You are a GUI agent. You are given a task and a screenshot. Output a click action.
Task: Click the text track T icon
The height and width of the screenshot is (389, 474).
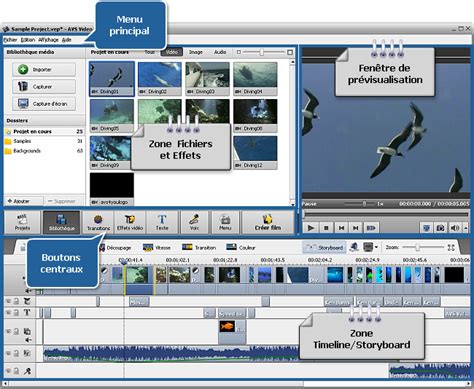click(27, 313)
